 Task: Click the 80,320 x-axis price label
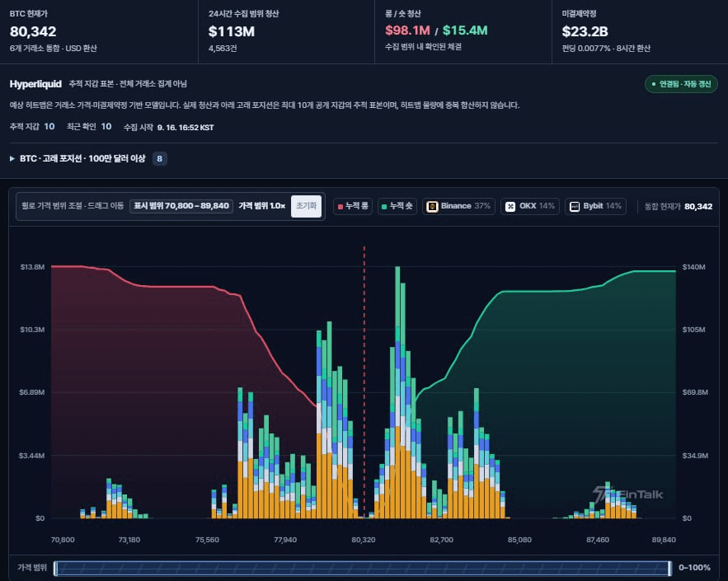click(363, 540)
